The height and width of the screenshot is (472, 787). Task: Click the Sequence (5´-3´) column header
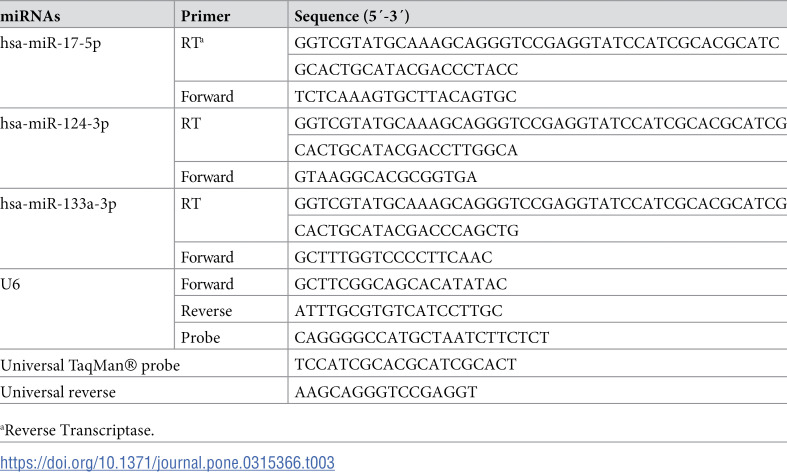click(x=352, y=16)
